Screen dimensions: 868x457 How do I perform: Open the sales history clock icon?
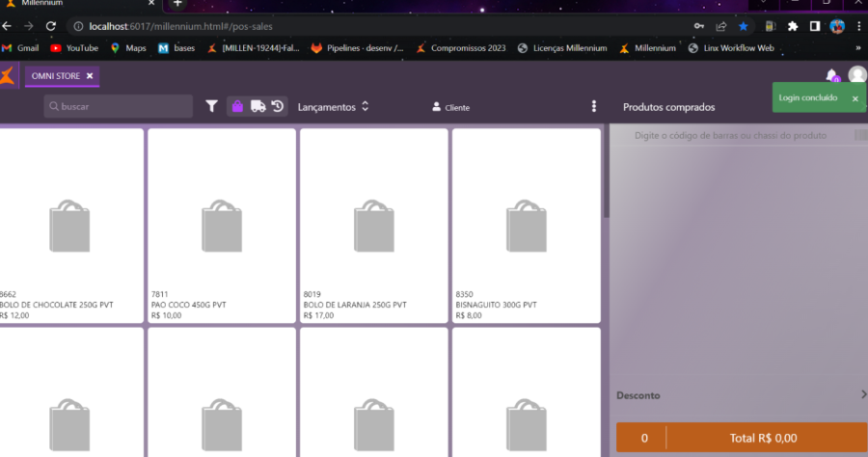click(x=278, y=106)
